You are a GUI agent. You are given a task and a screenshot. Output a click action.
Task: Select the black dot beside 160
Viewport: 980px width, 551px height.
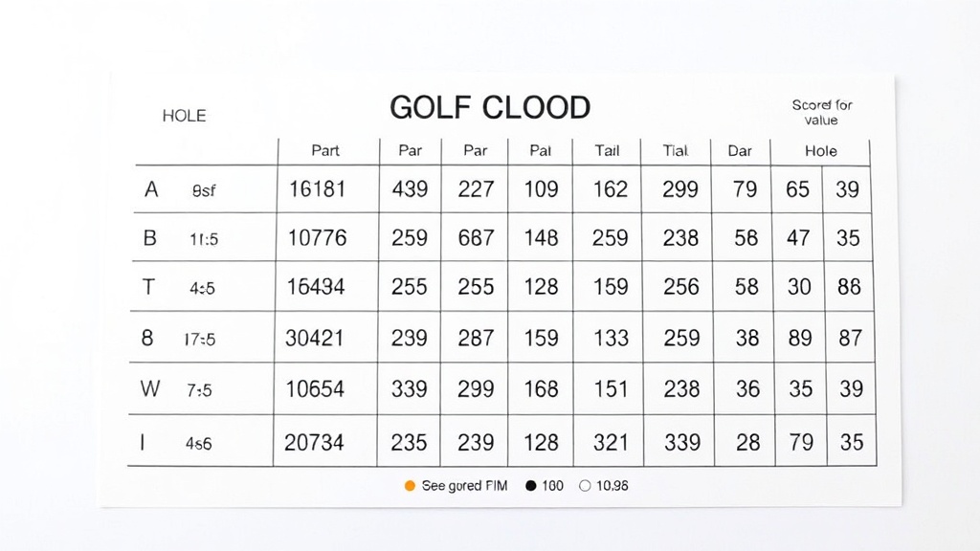[x=530, y=486]
